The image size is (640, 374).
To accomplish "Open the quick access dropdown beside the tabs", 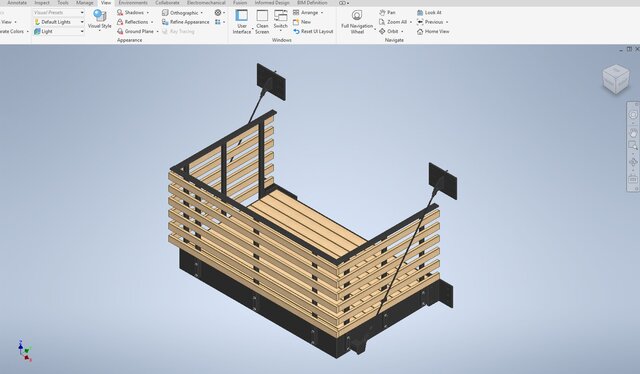I will 344,3.
